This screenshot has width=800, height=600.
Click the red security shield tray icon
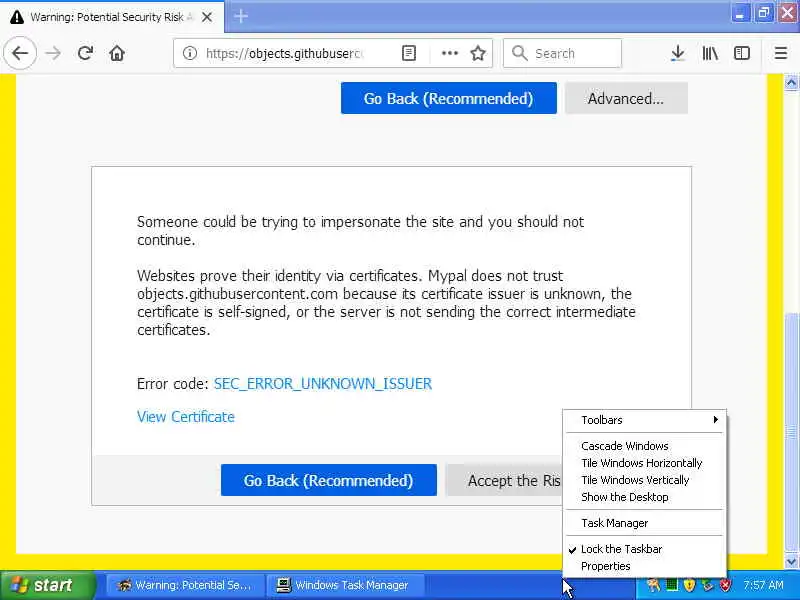(x=724, y=585)
